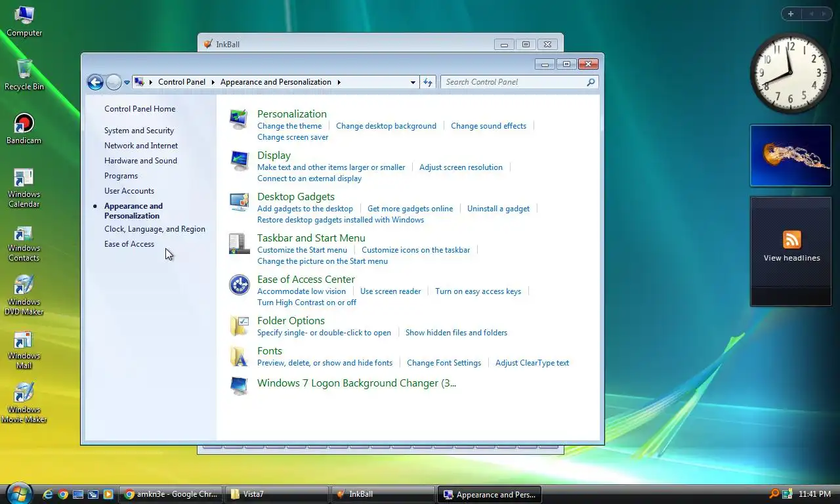Open System and Security category
840x504 pixels.
click(x=139, y=131)
